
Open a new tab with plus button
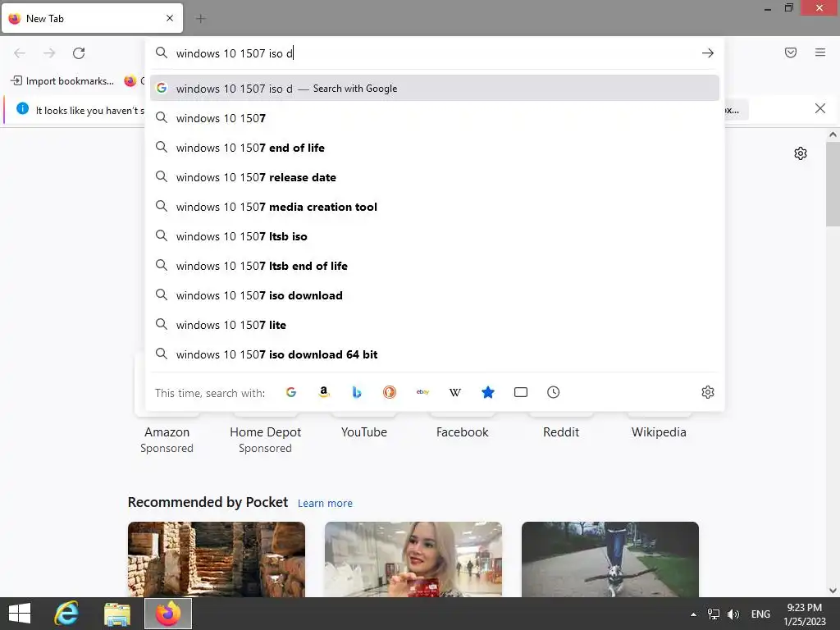(x=200, y=19)
